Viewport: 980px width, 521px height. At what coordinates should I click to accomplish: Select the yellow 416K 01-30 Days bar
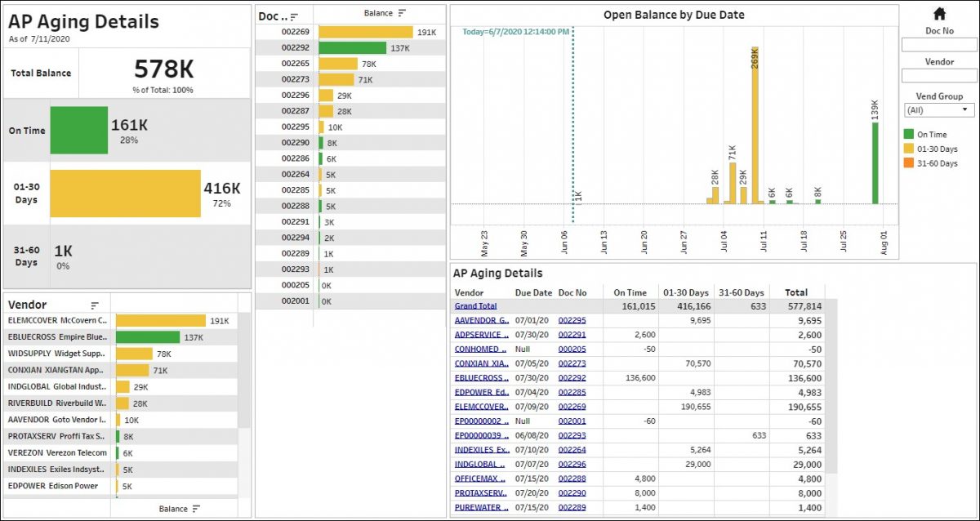(x=125, y=194)
